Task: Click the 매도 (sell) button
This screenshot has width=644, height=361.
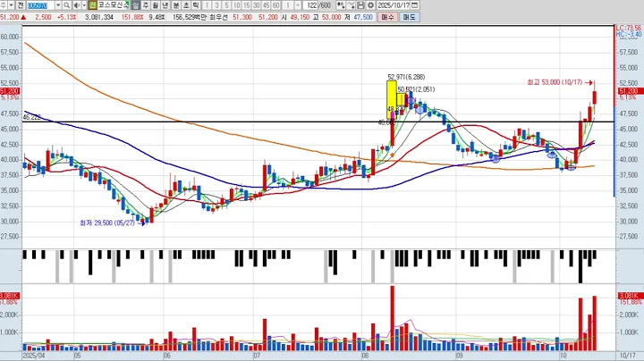Action: click(x=409, y=17)
